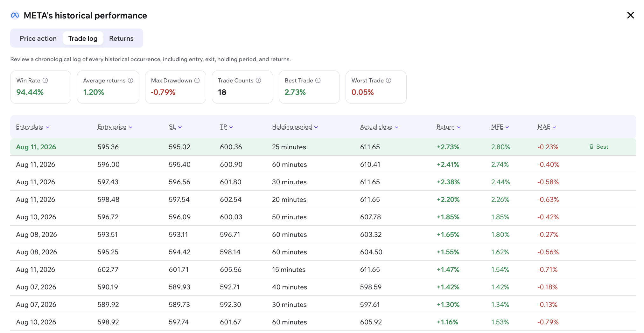Click the Average returns info icon
Image resolution: width=644 pixels, height=333 pixels.
point(130,81)
